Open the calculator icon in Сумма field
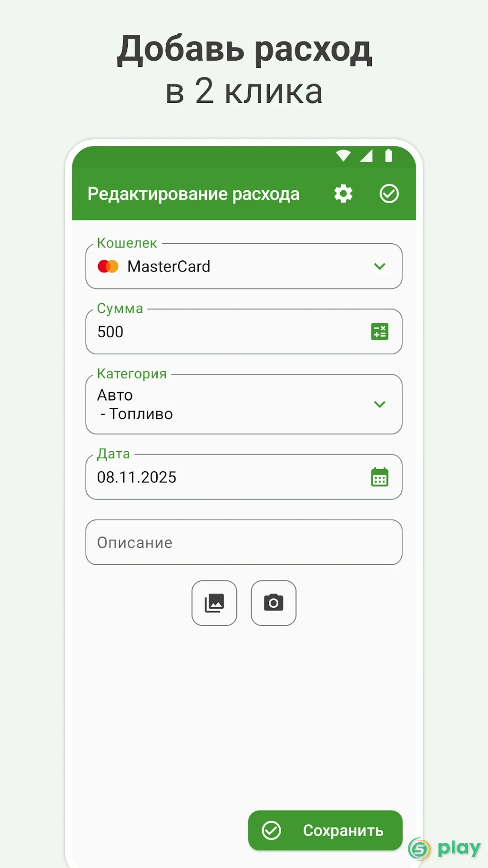Screen dimensions: 488x868 tap(380, 331)
